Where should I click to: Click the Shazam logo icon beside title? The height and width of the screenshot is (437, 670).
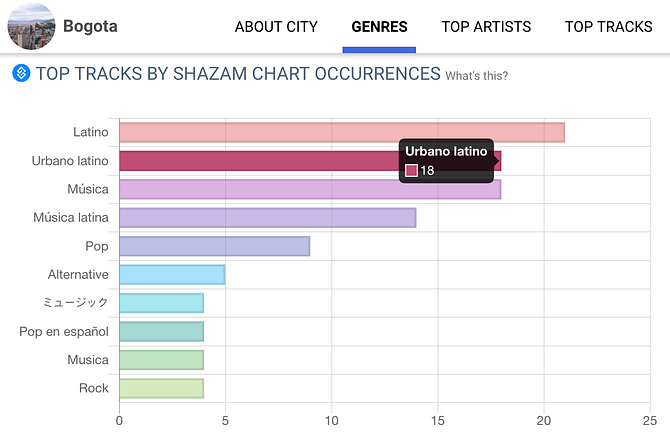(x=21, y=73)
